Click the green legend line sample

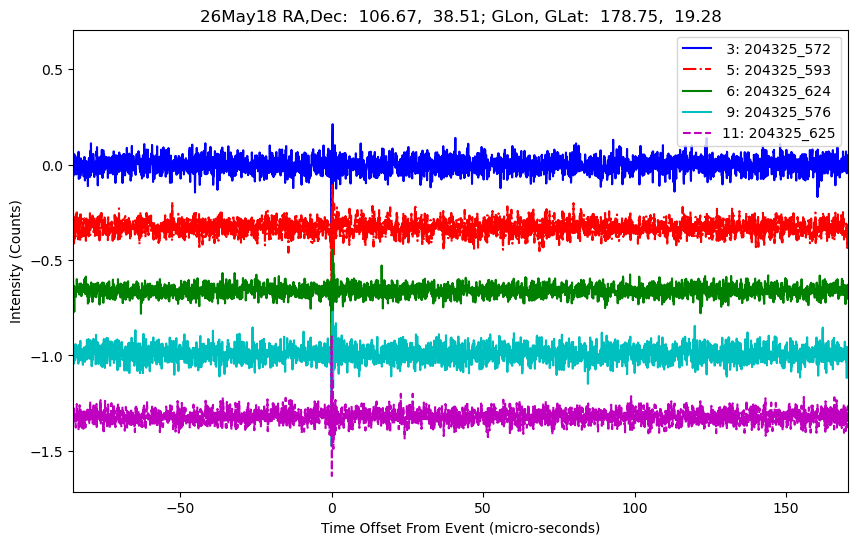click(x=697, y=91)
